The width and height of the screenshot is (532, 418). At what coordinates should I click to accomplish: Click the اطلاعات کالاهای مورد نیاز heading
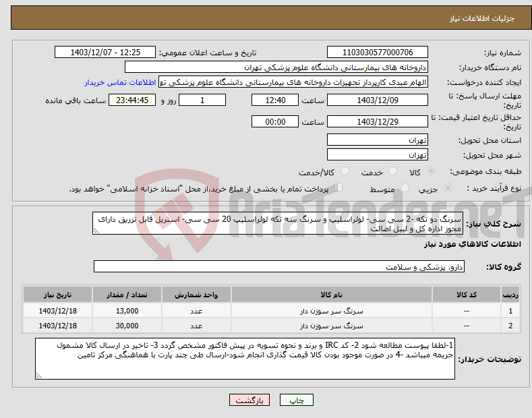click(x=472, y=244)
